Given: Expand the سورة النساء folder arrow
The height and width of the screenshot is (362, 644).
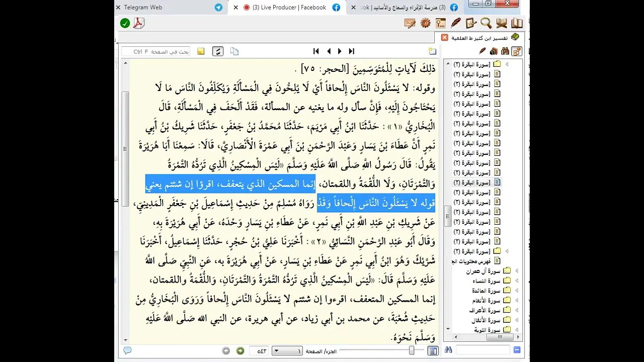Looking at the screenshot, I should pos(516,281).
